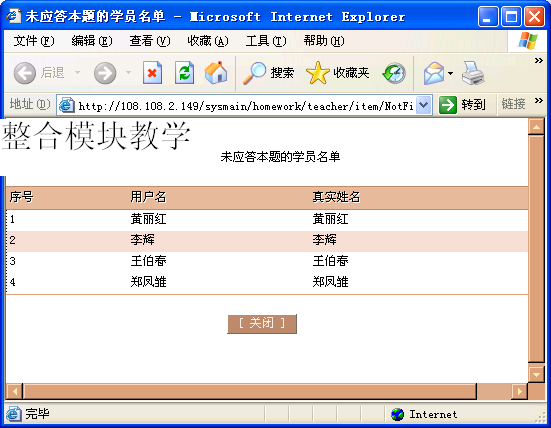Expand the Mail button dropdown arrow
The height and width of the screenshot is (428, 551).
point(450,73)
